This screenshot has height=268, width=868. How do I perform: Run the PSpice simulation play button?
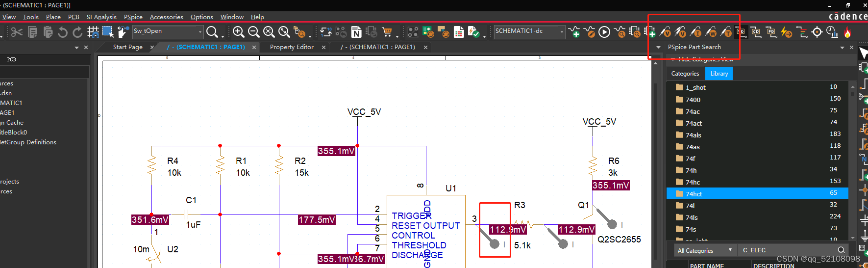(604, 32)
